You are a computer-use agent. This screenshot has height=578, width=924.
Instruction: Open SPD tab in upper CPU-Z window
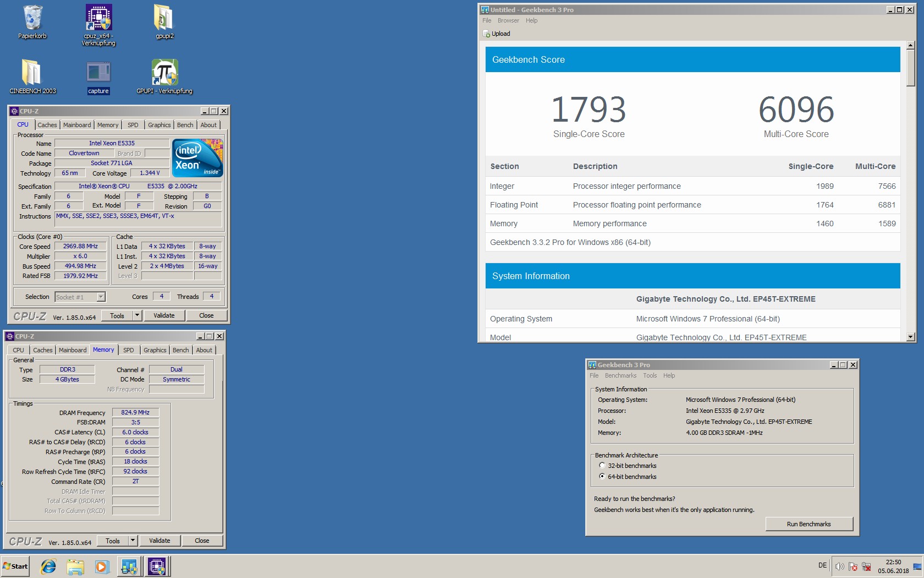pyautogui.click(x=133, y=125)
